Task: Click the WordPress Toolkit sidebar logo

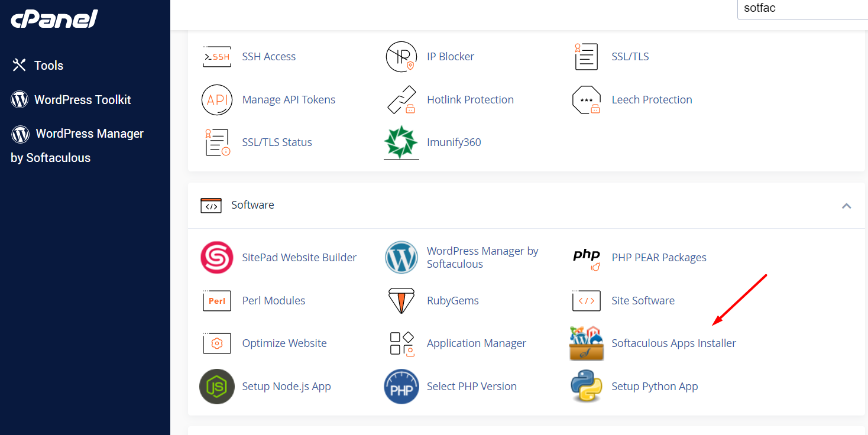Action: [20, 99]
